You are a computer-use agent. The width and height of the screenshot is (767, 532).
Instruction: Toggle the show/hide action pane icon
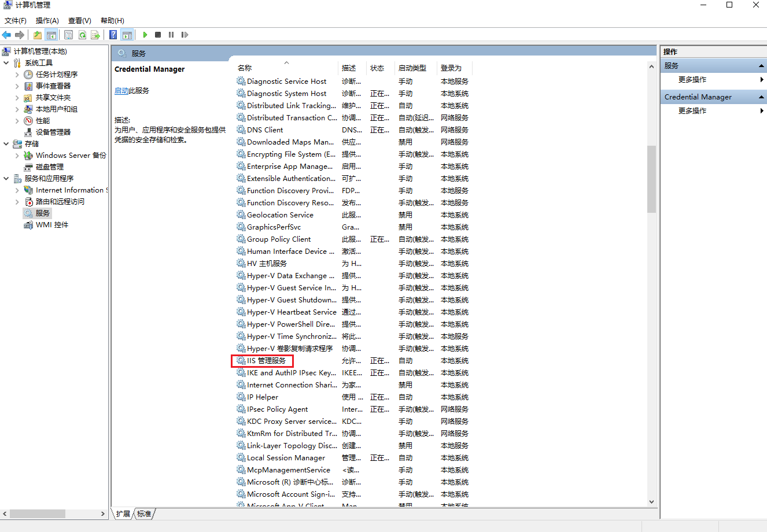tap(127, 35)
